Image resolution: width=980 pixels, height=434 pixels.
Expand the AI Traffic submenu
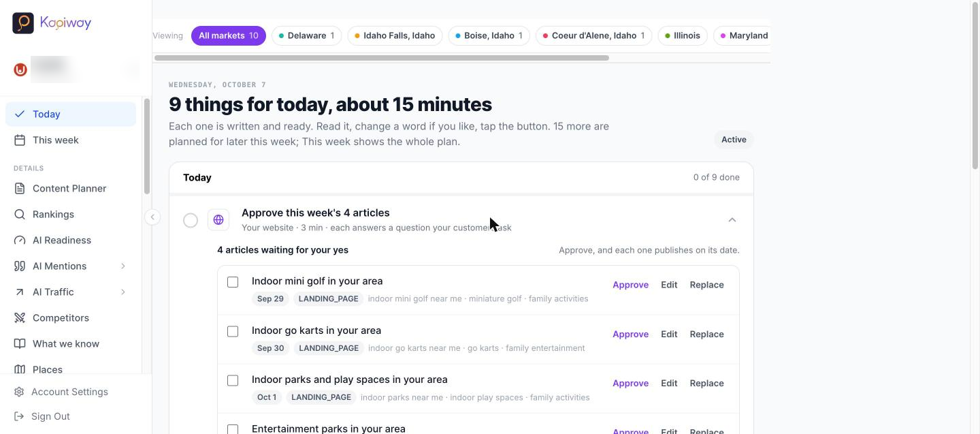pos(123,292)
